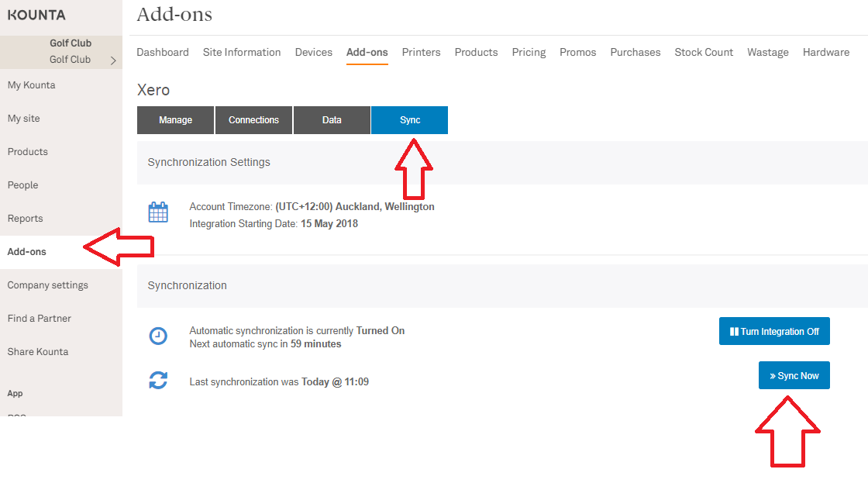
Task: Click Find a Partner in sidebar
Action: coord(40,319)
